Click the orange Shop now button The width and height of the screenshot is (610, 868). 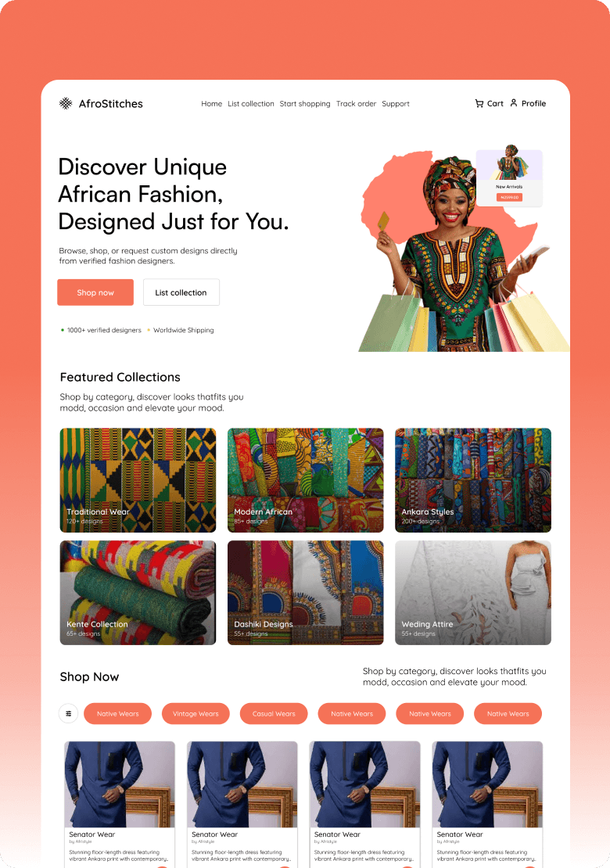(95, 292)
